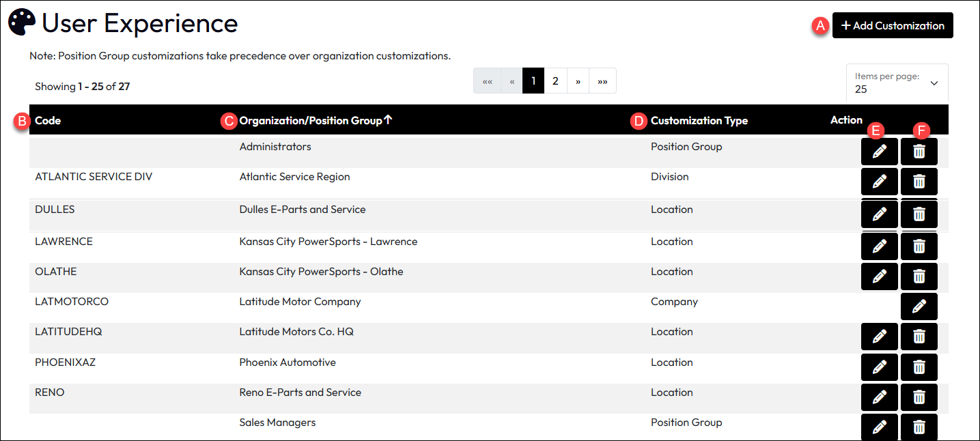Select page 1 in pagination
Viewport: 980px width, 441px height.
[533, 81]
